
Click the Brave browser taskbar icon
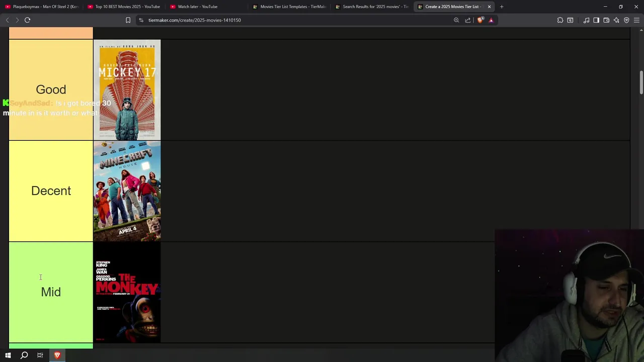coord(57,355)
